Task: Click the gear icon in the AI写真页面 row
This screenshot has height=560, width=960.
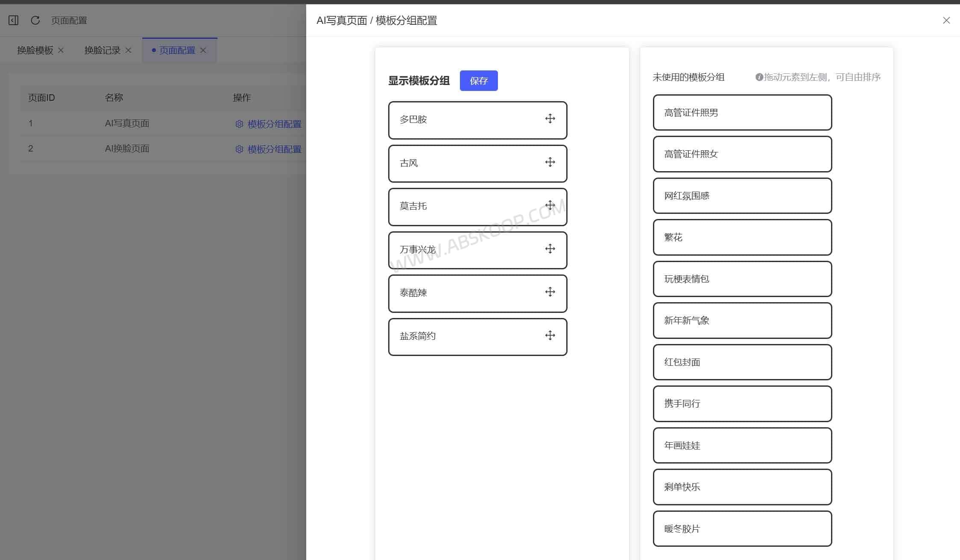Action: (x=239, y=124)
